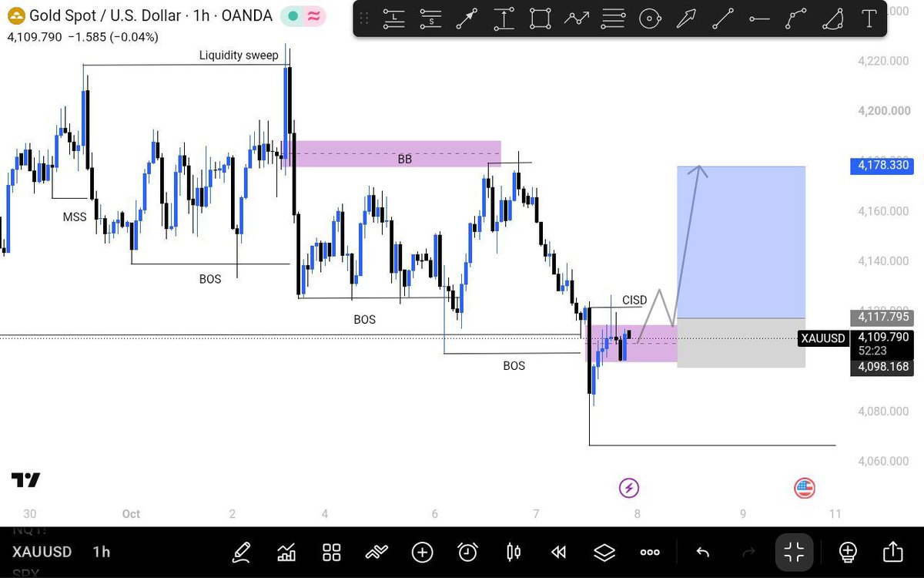
Task: Redo the last undone action
Action: [748, 552]
